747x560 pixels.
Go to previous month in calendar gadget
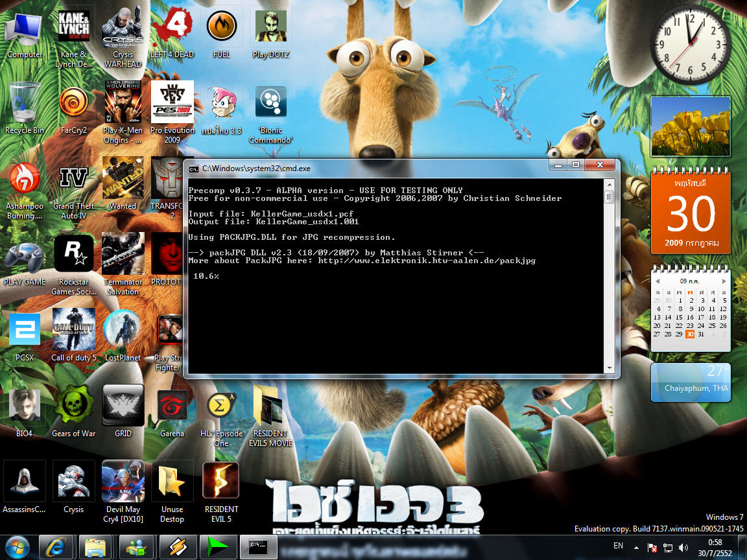[658, 281]
